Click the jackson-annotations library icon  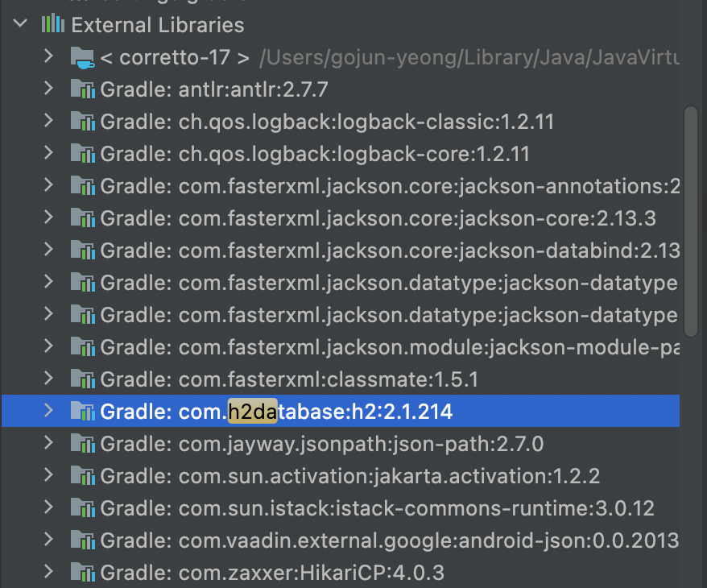pos(82,186)
